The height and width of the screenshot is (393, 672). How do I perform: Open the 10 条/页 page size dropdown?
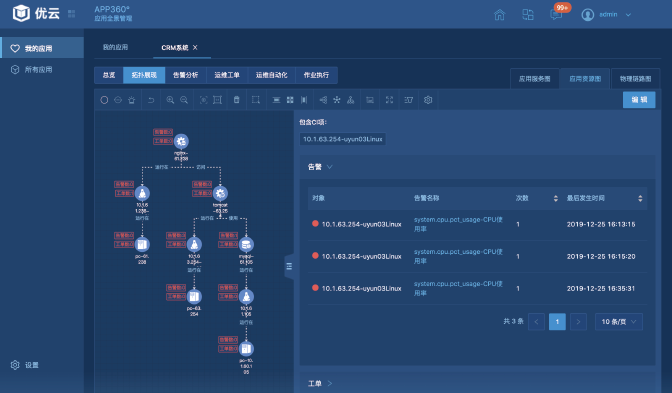tap(618, 321)
